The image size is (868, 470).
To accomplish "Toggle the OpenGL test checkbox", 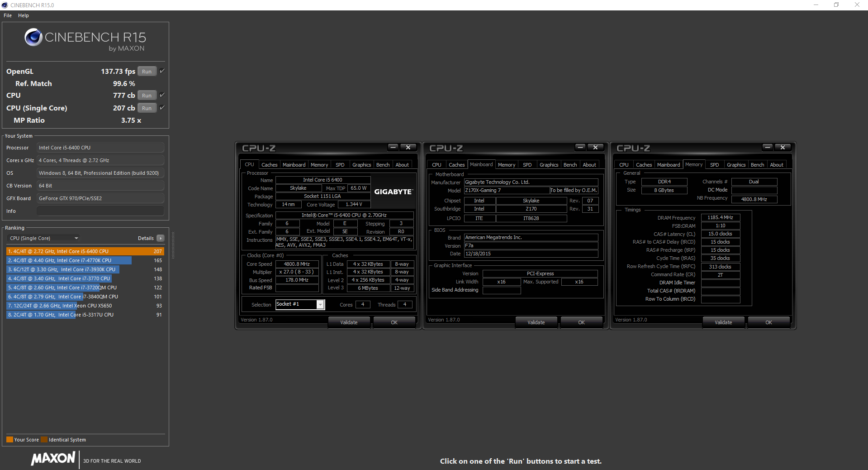I will [162, 71].
